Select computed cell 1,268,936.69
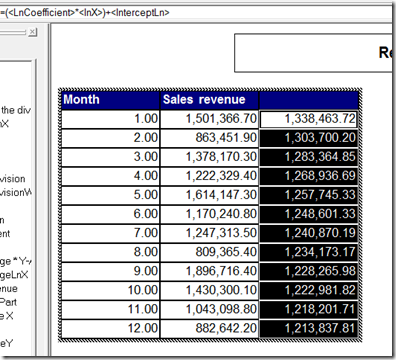Viewport: 396px width, 360px height. (309, 176)
